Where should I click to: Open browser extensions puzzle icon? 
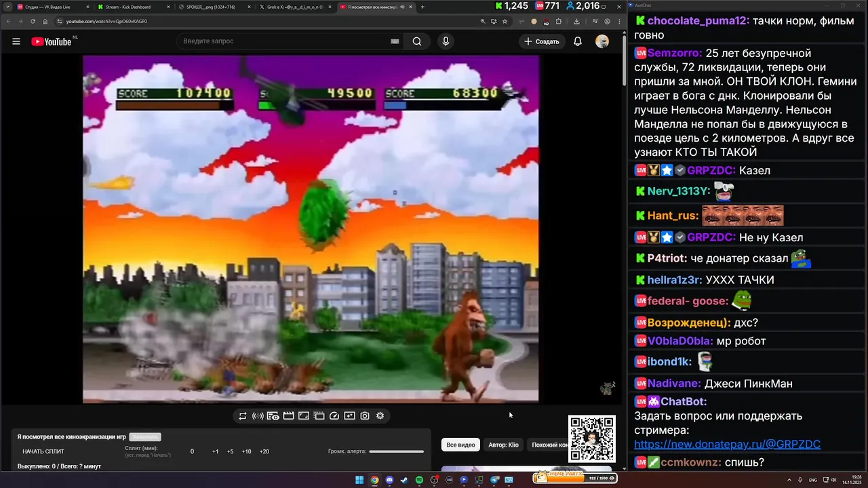point(559,21)
